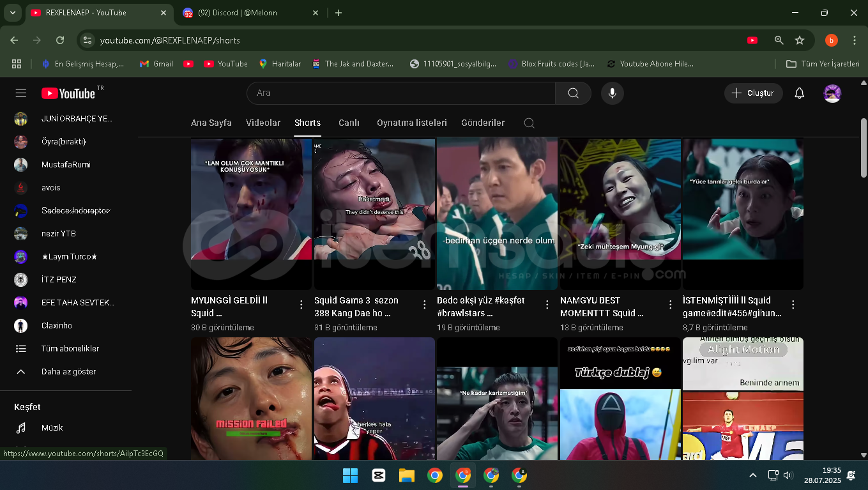Viewport: 868px width, 490px height.
Task: Open options for Squid Game 3 sezon short
Action: click(x=425, y=305)
